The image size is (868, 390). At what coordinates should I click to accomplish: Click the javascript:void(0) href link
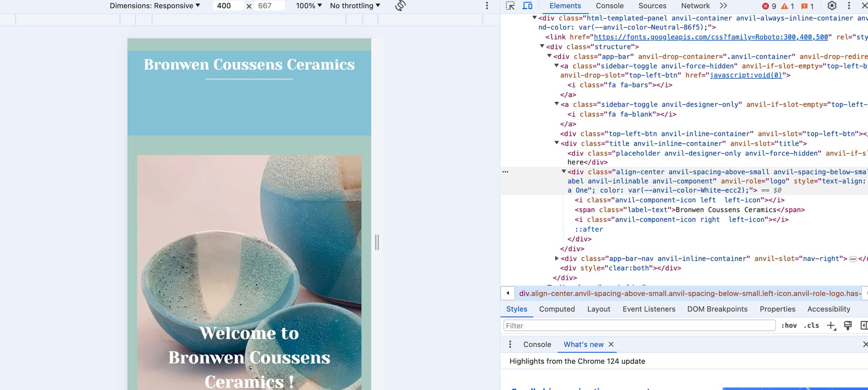745,75
